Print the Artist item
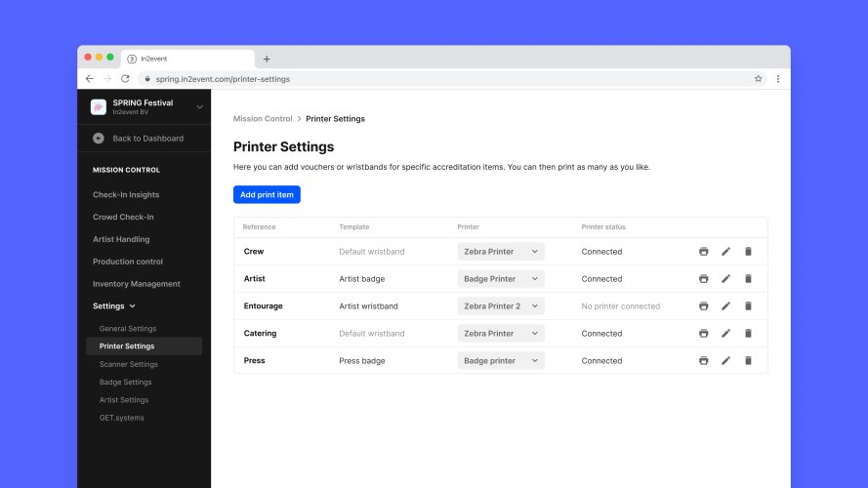Screen dimensions: 868x488 pos(704,279)
